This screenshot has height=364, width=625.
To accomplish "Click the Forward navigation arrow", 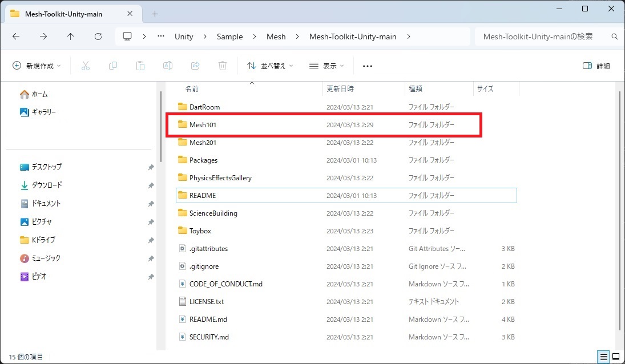I will tap(43, 37).
